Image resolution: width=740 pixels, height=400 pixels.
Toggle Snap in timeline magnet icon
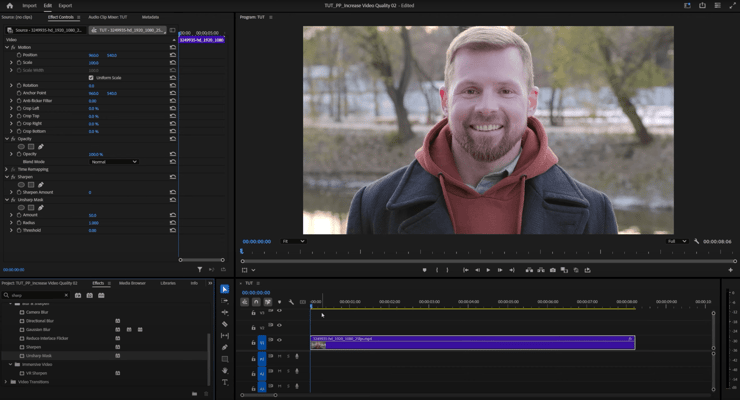pos(256,302)
